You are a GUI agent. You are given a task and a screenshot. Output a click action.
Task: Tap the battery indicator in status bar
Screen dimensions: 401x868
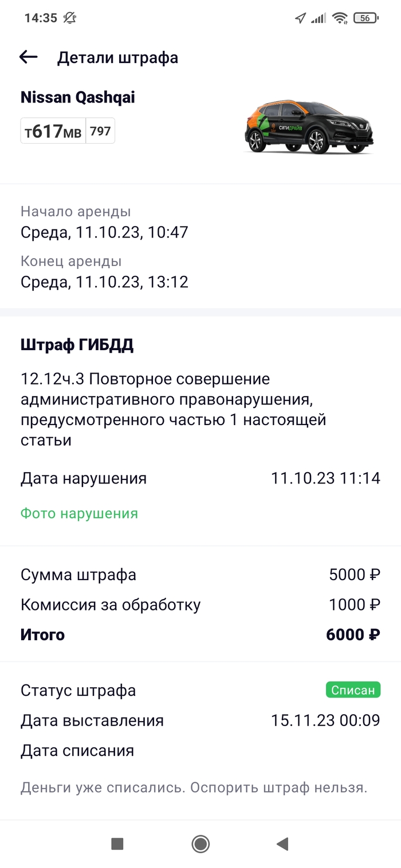[x=366, y=18]
